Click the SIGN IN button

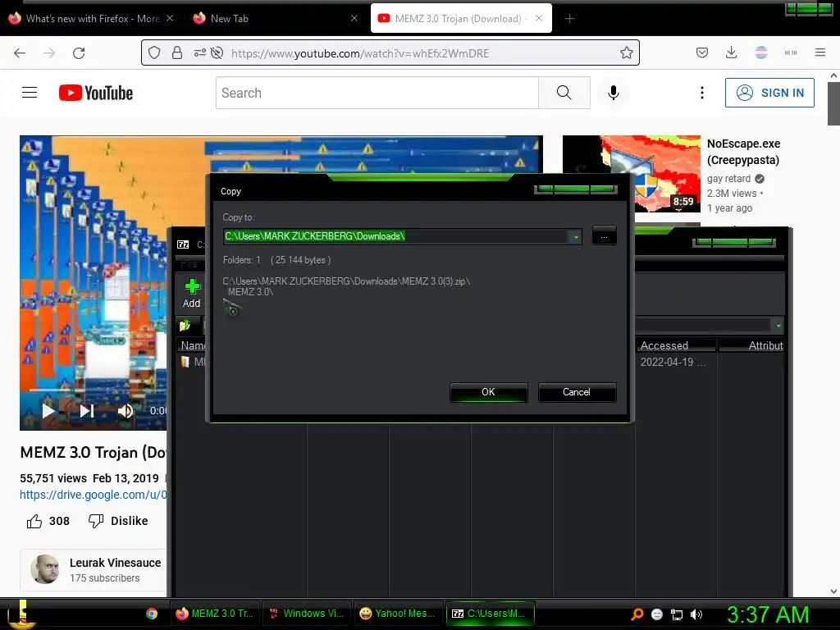point(769,93)
